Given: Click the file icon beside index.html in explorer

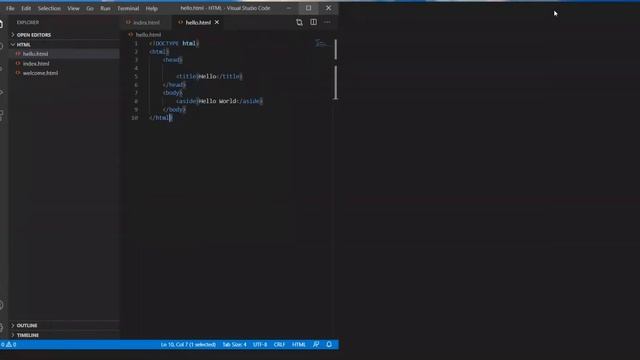Looking at the screenshot, I should [18, 64].
